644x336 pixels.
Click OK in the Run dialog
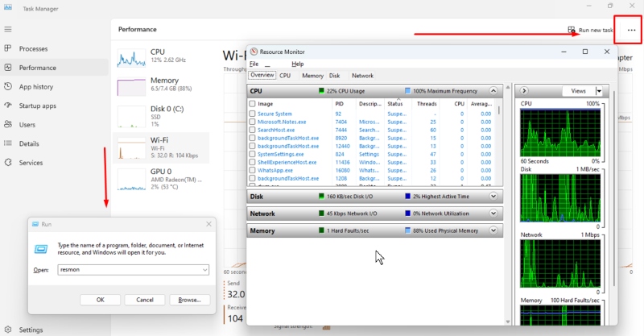point(100,300)
